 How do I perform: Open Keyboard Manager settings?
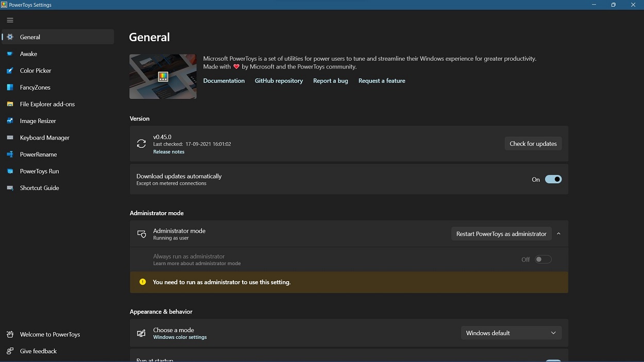pos(57,137)
